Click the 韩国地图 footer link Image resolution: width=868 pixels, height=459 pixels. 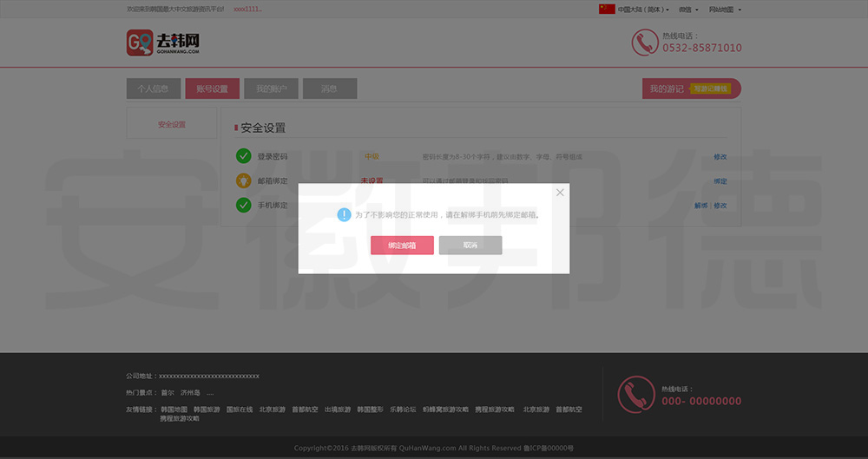(x=174, y=410)
